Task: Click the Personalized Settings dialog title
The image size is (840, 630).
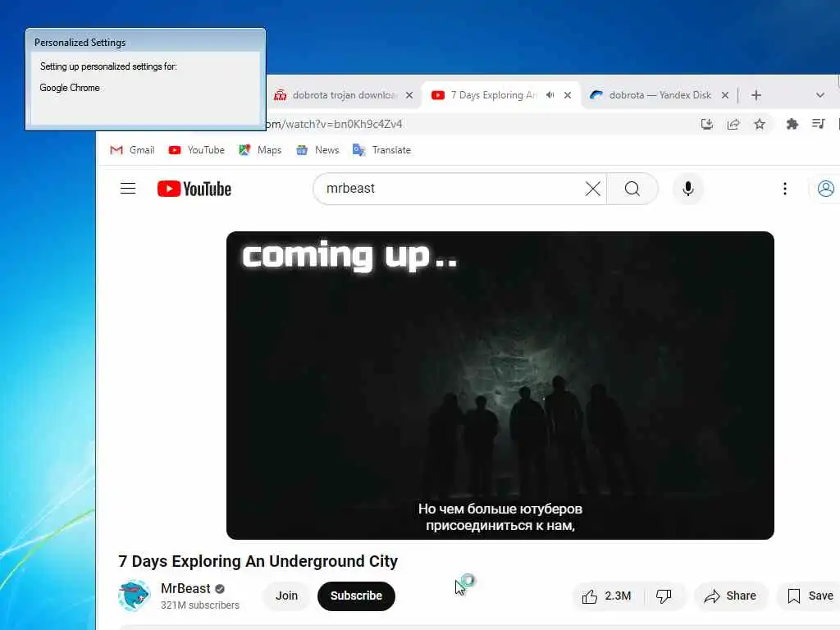Action: tap(80, 43)
